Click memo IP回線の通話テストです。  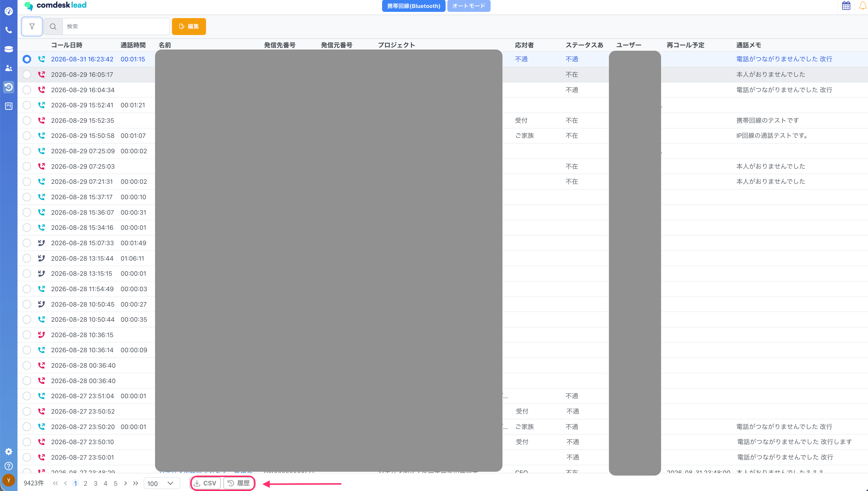pyautogui.click(x=772, y=135)
